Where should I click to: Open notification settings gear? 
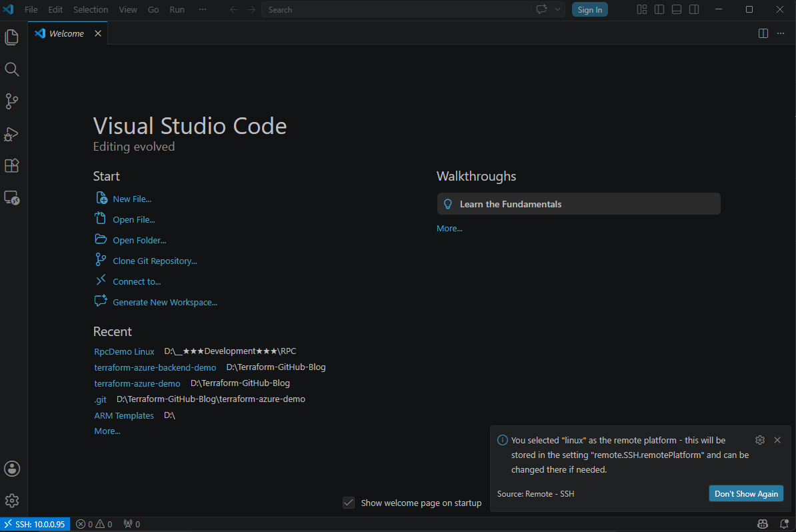760,440
